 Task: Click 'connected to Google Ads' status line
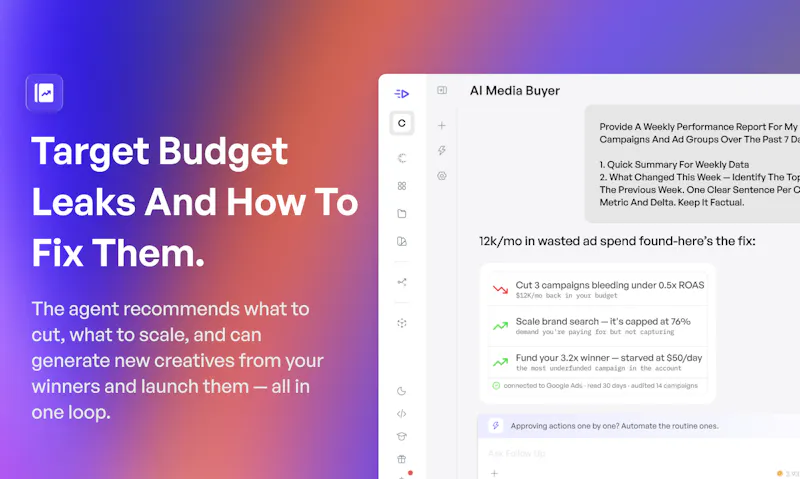(x=601, y=386)
